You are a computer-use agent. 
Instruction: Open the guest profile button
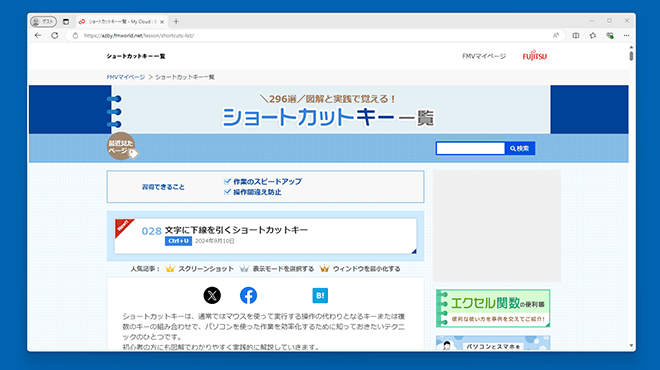pos(44,21)
